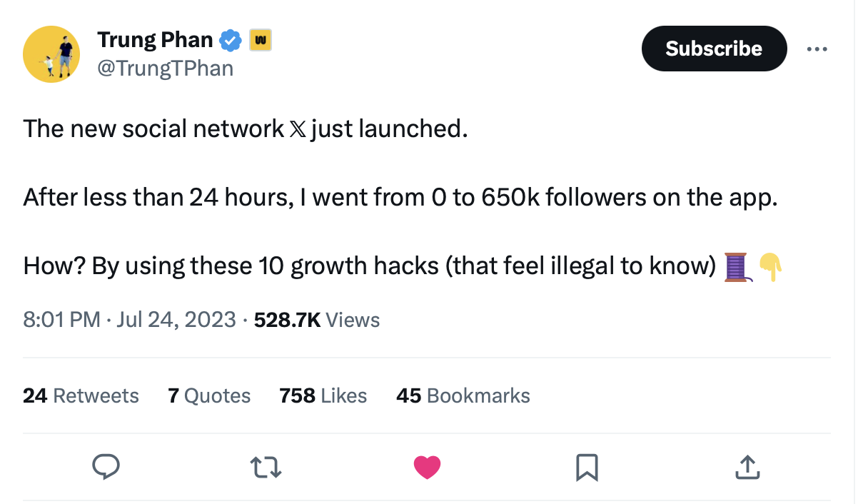
Task: Click the thread spool emoji in the tweet
Action: 737,266
